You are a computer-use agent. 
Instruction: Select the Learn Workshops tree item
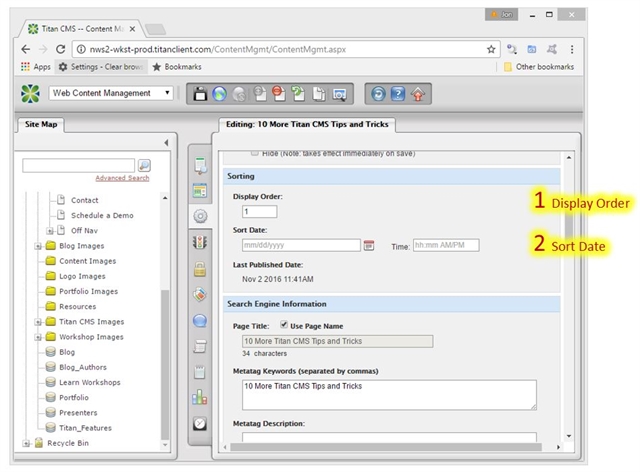point(90,383)
